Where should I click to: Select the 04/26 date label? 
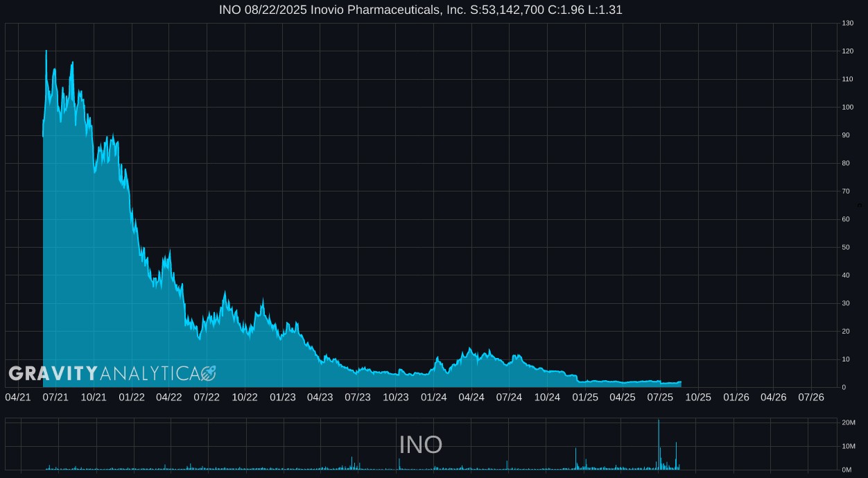774,397
